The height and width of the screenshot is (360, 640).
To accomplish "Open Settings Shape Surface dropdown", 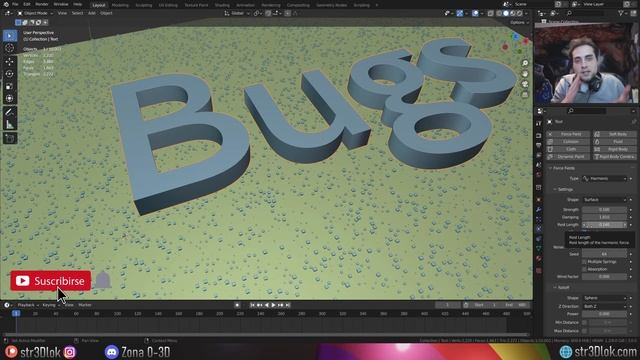I will (x=604, y=200).
